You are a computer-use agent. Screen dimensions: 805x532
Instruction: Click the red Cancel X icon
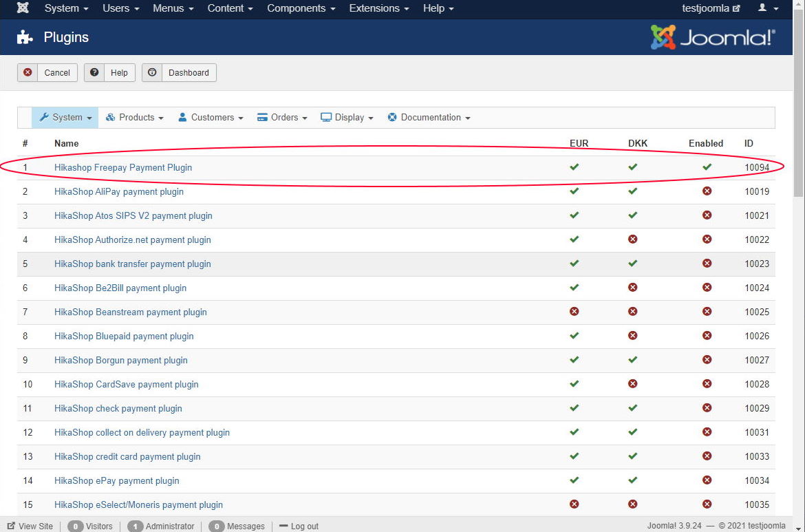tap(28, 72)
